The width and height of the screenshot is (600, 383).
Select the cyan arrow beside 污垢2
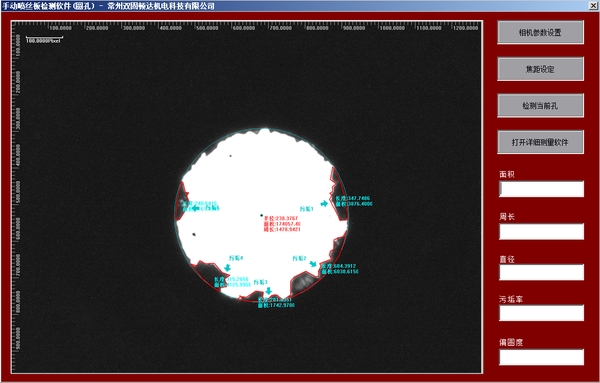(313, 264)
